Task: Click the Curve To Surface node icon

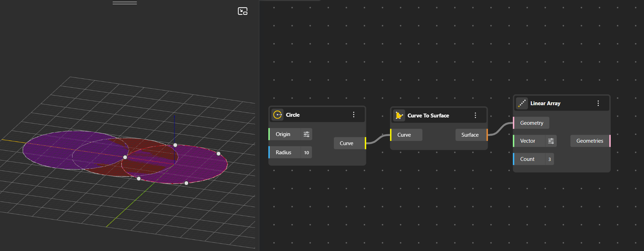Action: coord(399,115)
